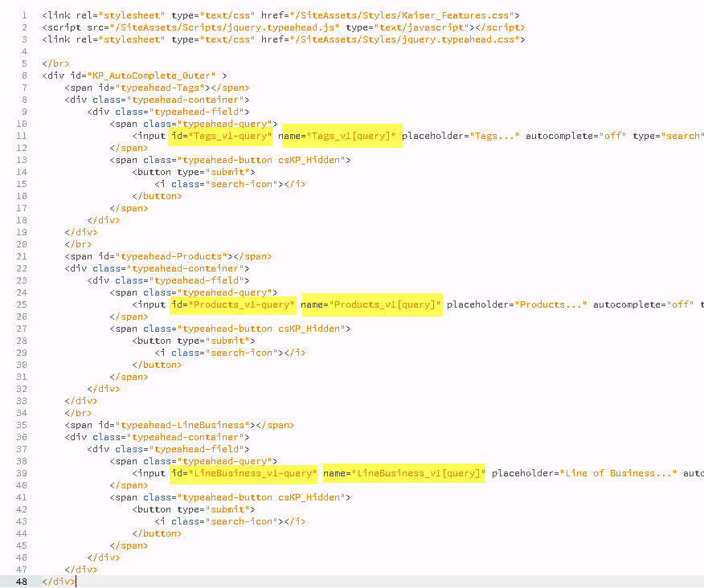Click autocomplete="off" on line 11
This screenshot has width=704, height=588.
click(576, 136)
